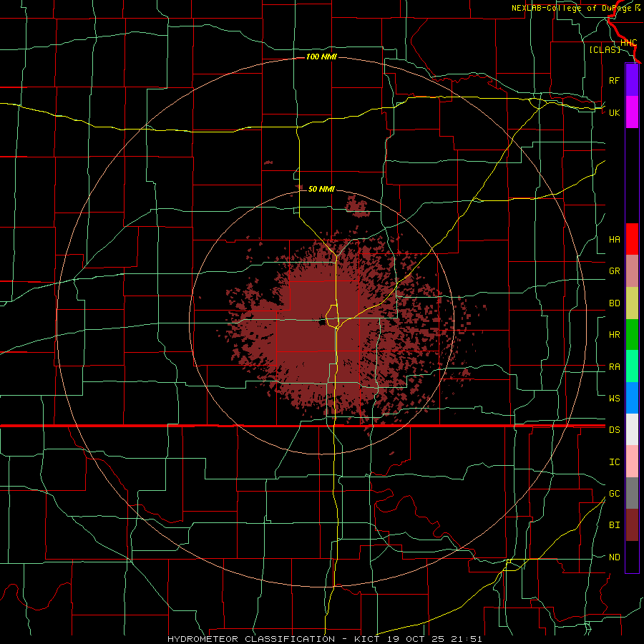This screenshot has height=644, width=644.
Task: Click the HA red legend swatch
Action: (632, 239)
